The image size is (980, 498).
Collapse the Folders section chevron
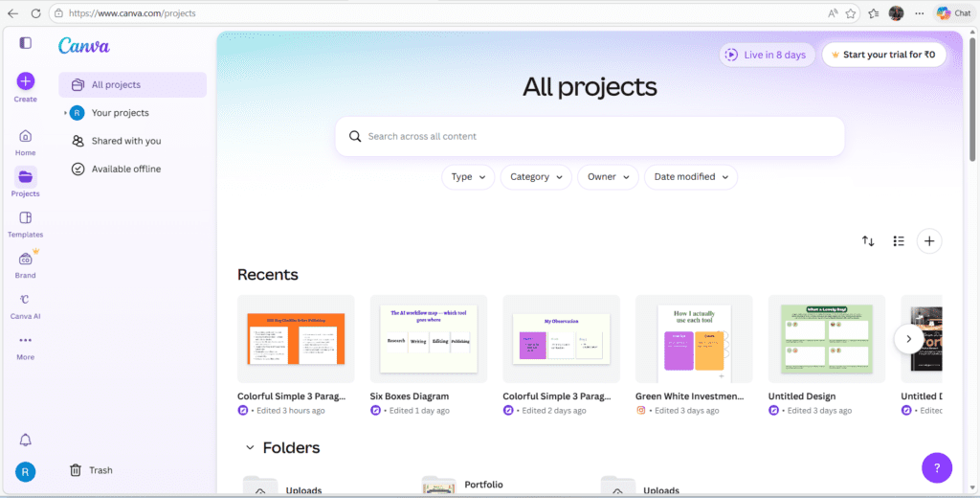[x=250, y=448]
